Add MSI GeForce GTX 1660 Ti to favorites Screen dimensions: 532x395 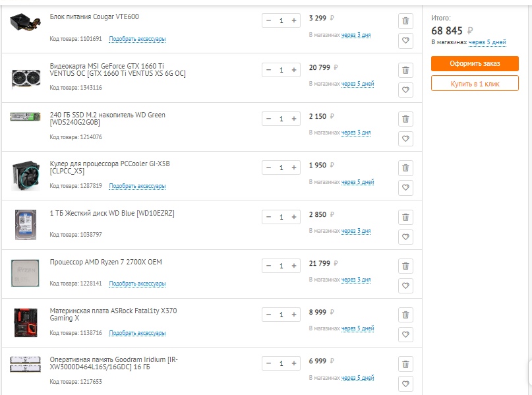click(x=405, y=90)
